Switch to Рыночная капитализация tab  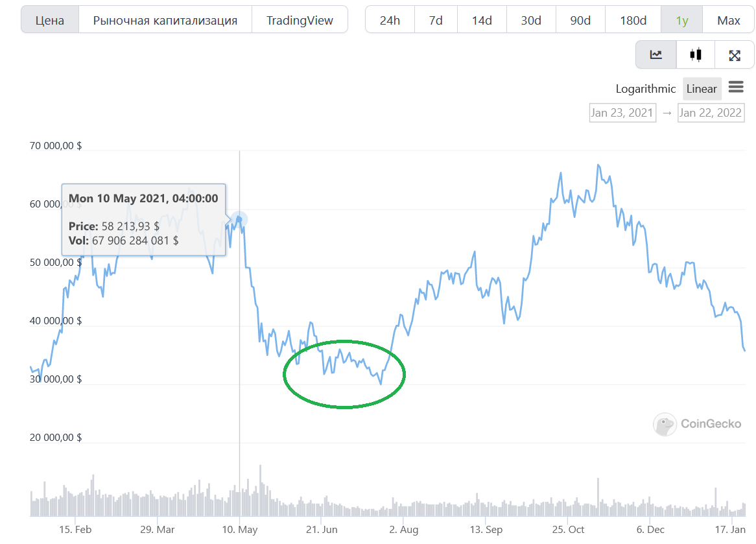[x=165, y=19]
